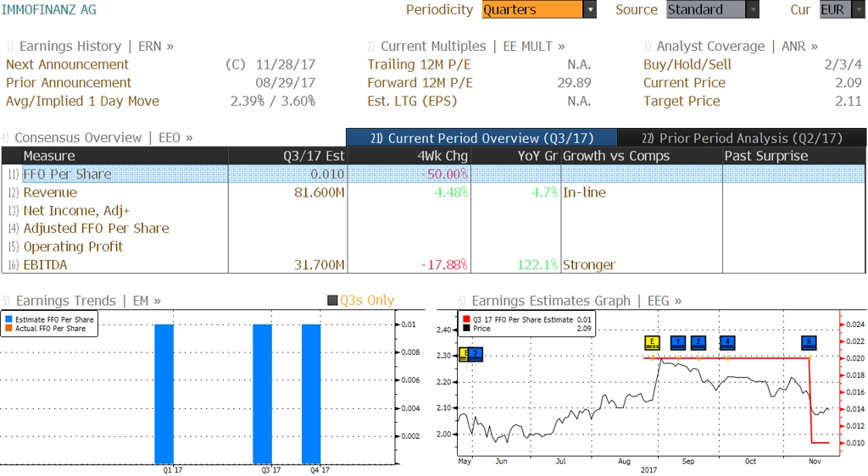Click the Measure column header
The width and height of the screenshot is (868, 476).
pyautogui.click(x=115, y=156)
